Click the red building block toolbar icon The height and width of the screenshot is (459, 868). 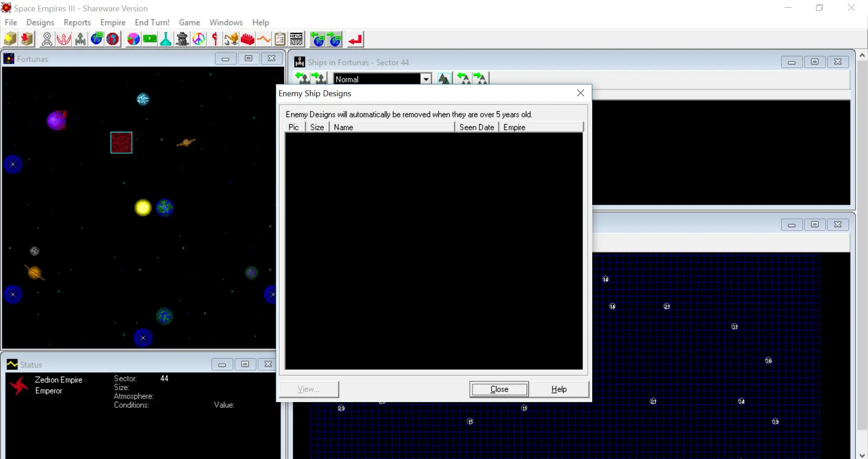click(247, 39)
